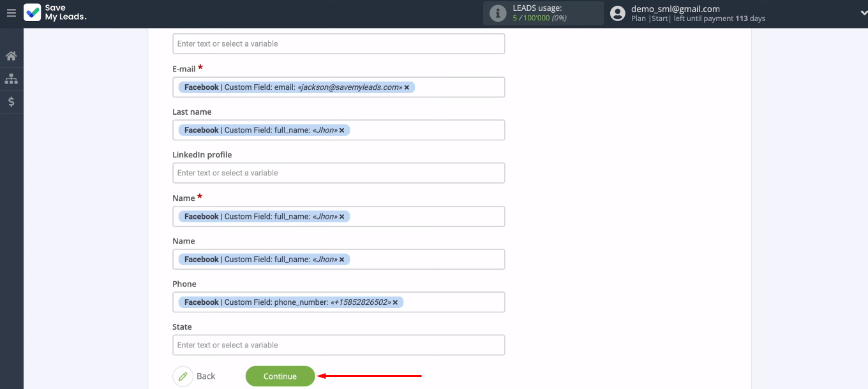Click the Save My Leads logo

tap(56, 13)
